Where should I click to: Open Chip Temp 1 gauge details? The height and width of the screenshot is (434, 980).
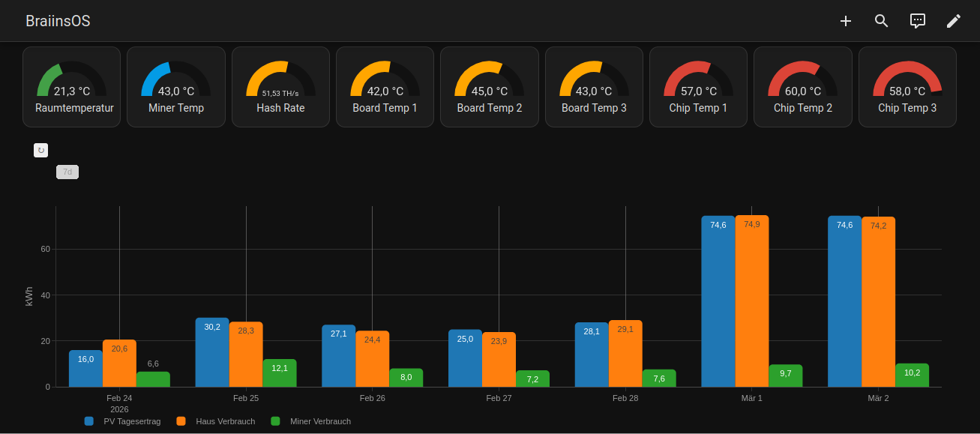[x=698, y=87]
